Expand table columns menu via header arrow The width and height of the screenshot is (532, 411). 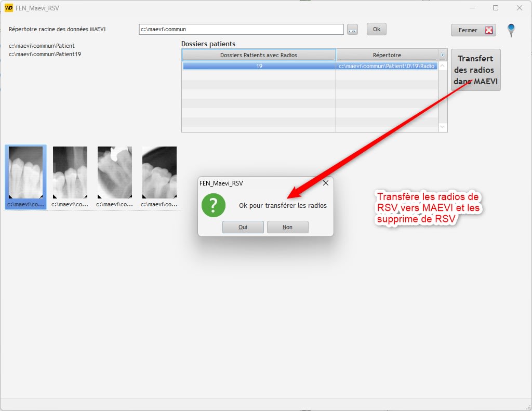pos(443,55)
